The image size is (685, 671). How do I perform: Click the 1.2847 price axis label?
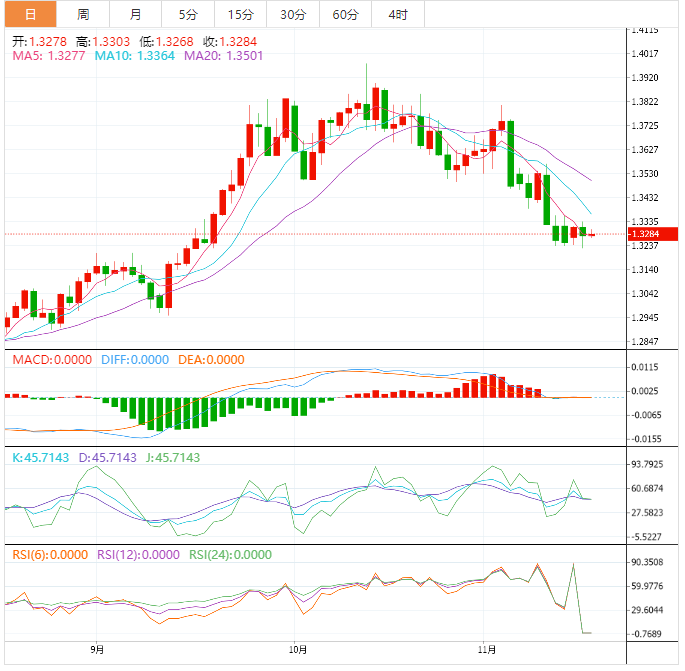pos(645,342)
